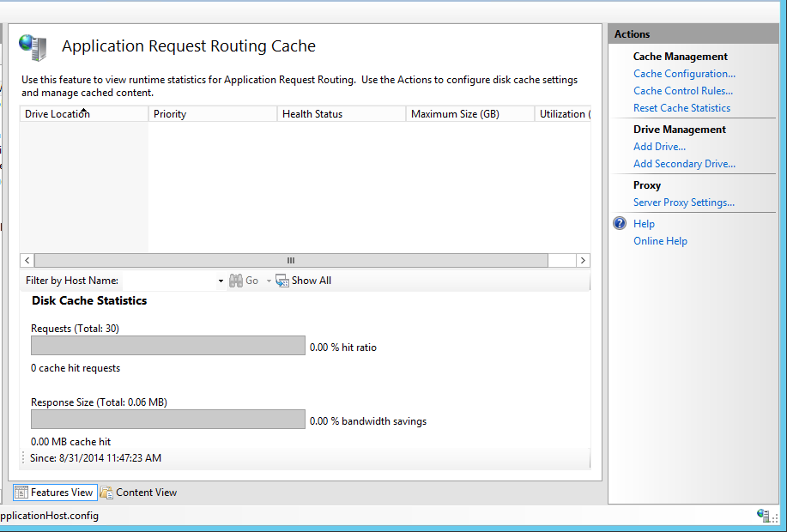The image size is (787, 532).
Task: Click the status bar server configuration icon
Action: 763,516
